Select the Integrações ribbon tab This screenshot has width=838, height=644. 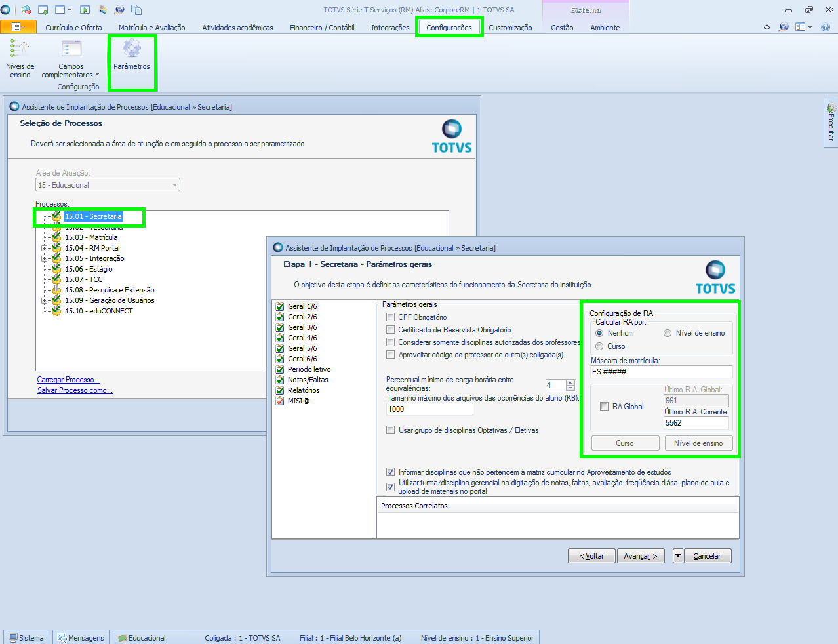(390, 28)
